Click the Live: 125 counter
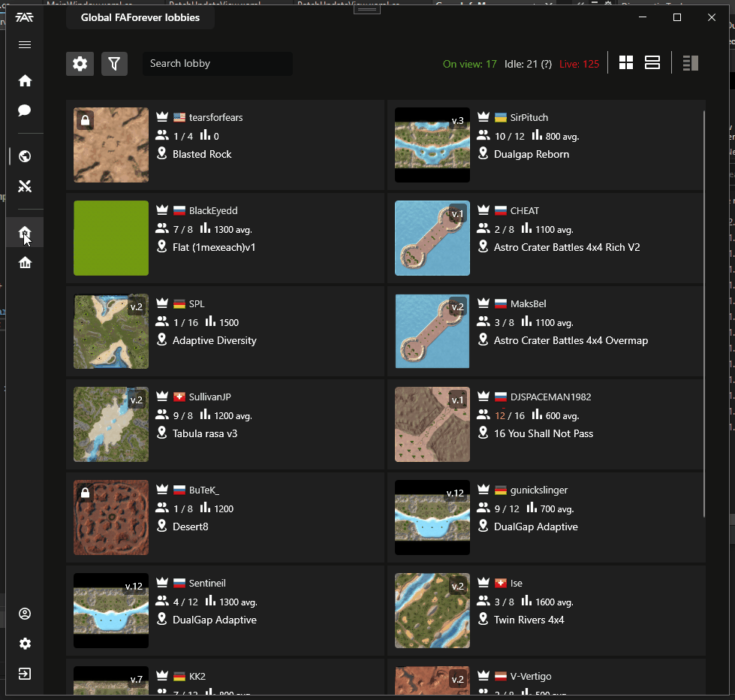This screenshot has width=735, height=700. pyautogui.click(x=579, y=65)
